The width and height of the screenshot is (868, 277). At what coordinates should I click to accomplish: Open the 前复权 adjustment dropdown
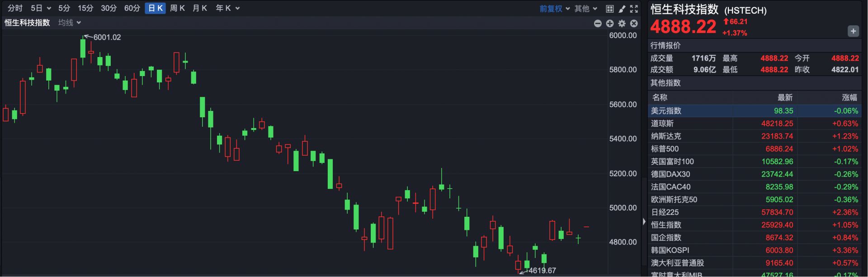point(554,9)
